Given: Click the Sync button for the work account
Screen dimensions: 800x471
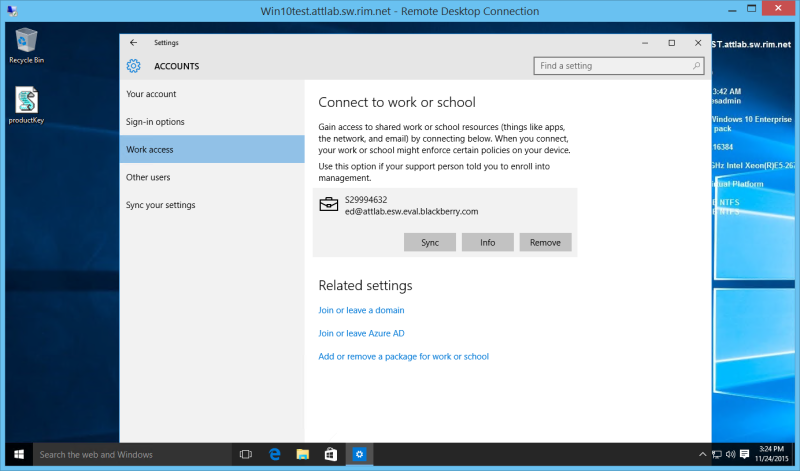Looking at the screenshot, I should (x=430, y=242).
